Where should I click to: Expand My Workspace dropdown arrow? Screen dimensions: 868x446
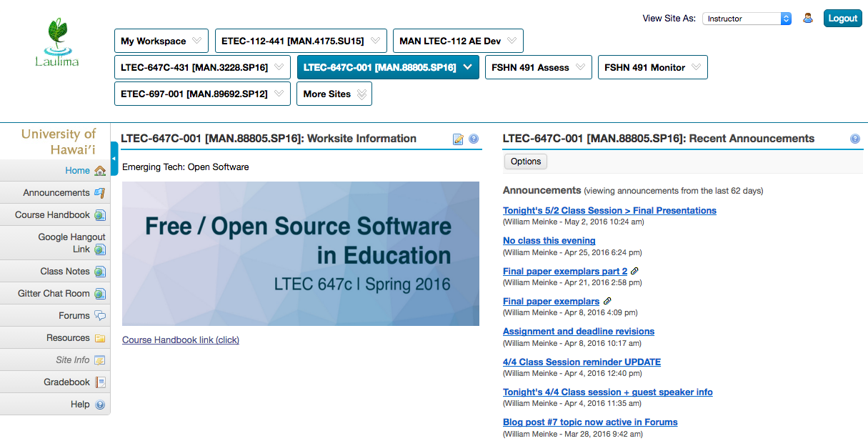point(197,41)
